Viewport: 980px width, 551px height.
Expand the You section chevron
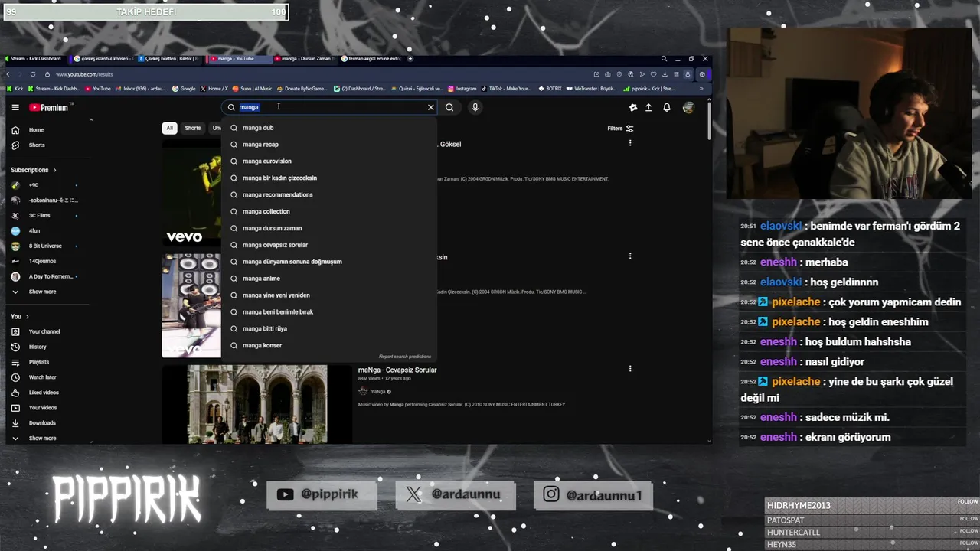point(28,317)
